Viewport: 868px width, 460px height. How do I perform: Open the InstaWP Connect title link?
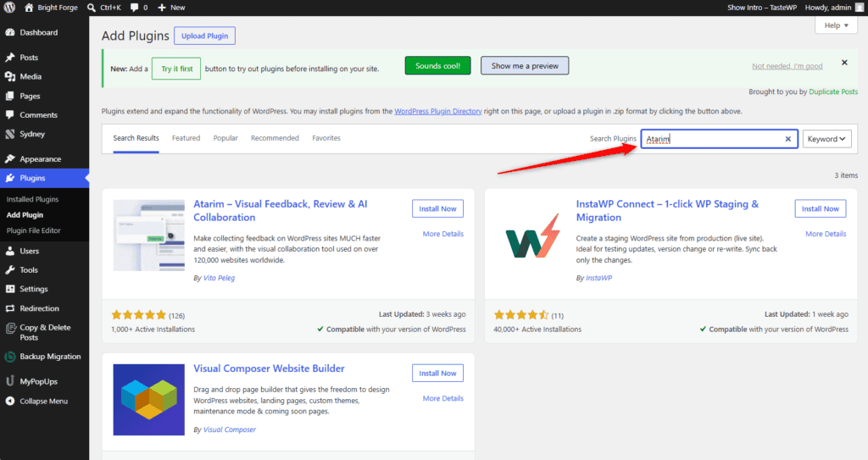click(x=667, y=211)
